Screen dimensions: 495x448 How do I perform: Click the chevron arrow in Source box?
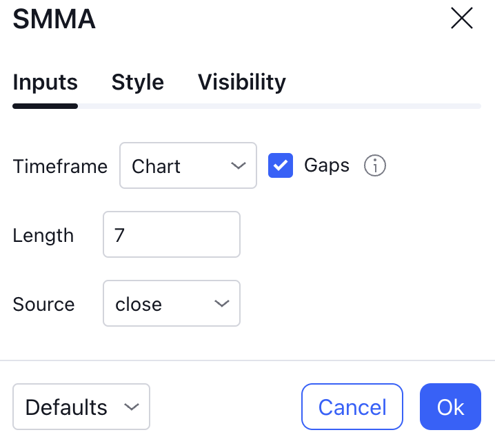[221, 304]
